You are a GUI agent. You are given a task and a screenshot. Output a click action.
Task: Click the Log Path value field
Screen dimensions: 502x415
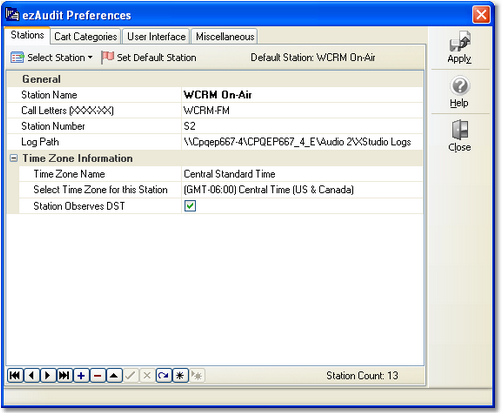(302, 142)
